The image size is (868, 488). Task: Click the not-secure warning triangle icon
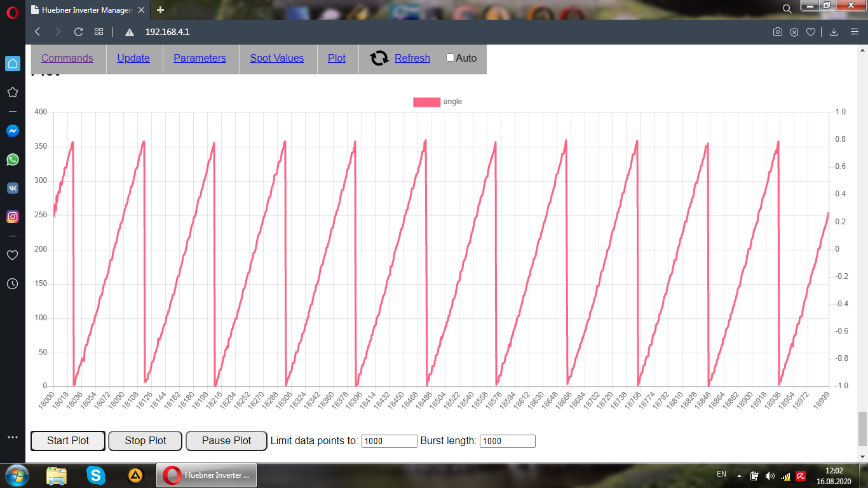(130, 32)
